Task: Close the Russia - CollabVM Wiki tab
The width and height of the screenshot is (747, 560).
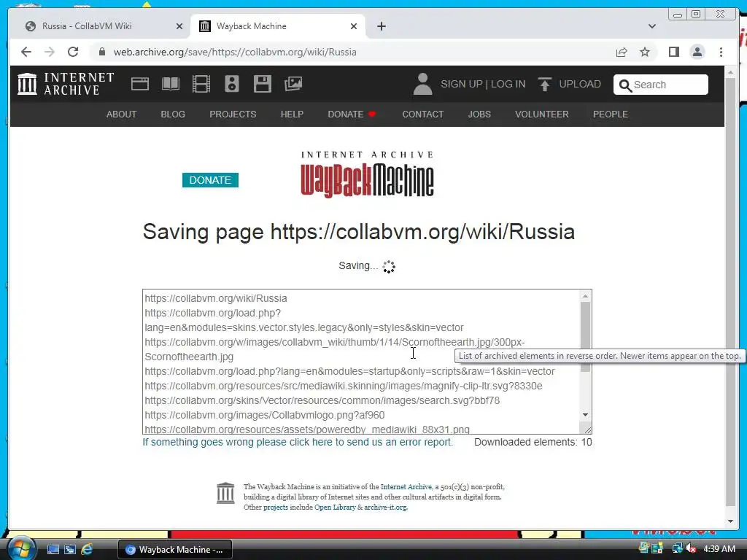Action: tap(179, 26)
